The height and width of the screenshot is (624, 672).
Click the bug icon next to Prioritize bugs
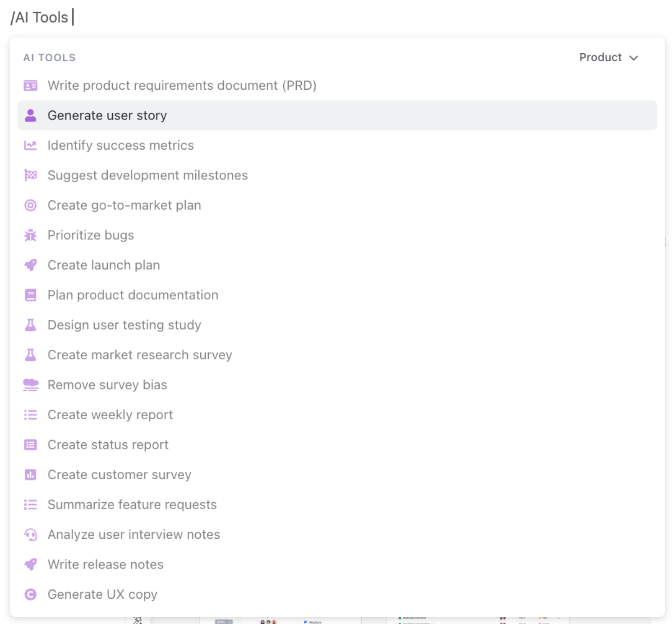pos(30,235)
